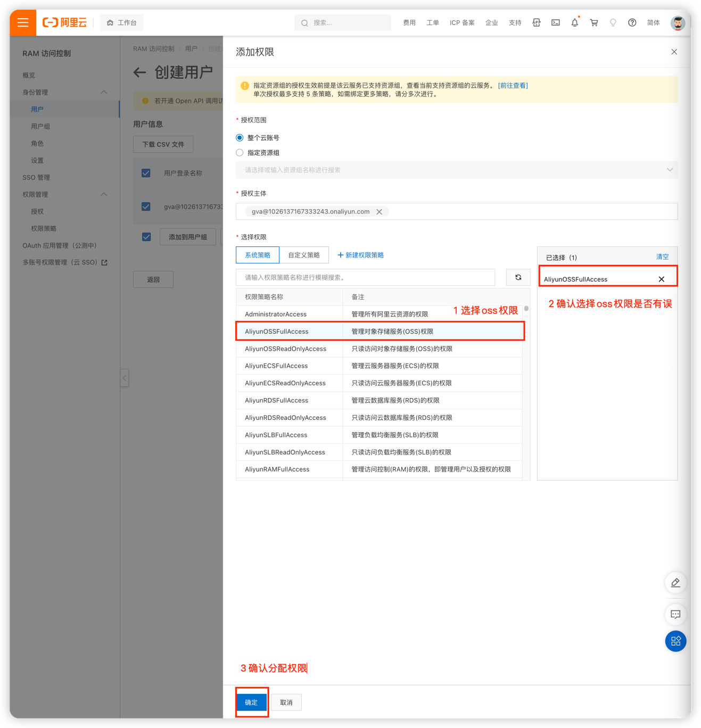Open 概览 in sidebar
The image size is (701, 728).
pos(29,75)
